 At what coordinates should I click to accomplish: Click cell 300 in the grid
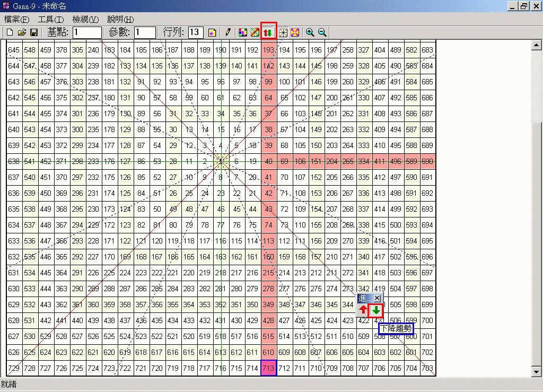click(77, 129)
